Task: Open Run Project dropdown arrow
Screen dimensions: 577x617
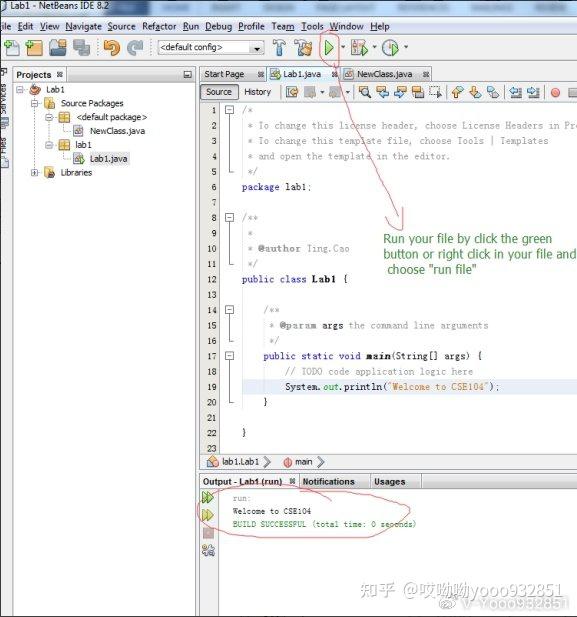Action: [x=343, y=47]
